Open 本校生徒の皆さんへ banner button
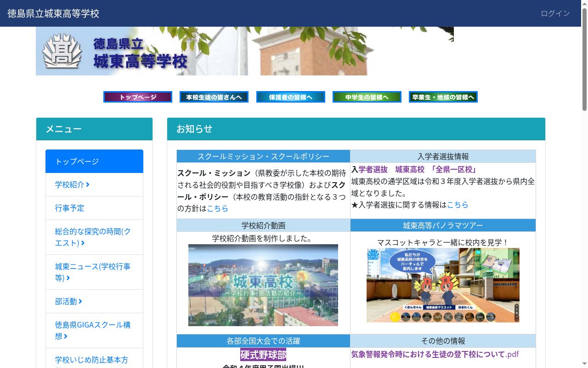This screenshot has height=368, width=588. (x=214, y=97)
